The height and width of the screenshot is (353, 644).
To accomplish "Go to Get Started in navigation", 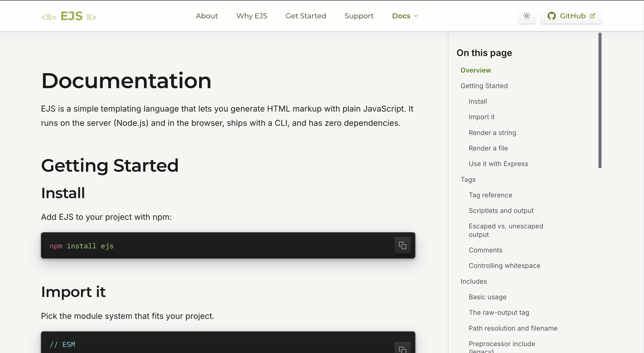I will pos(306,16).
